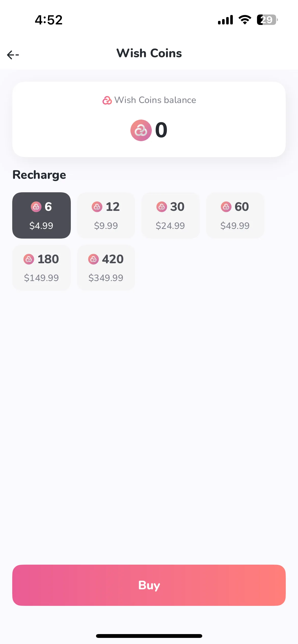The height and width of the screenshot is (644, 298).
Task: Go back using the arrow icon
Action: (13, 55)
